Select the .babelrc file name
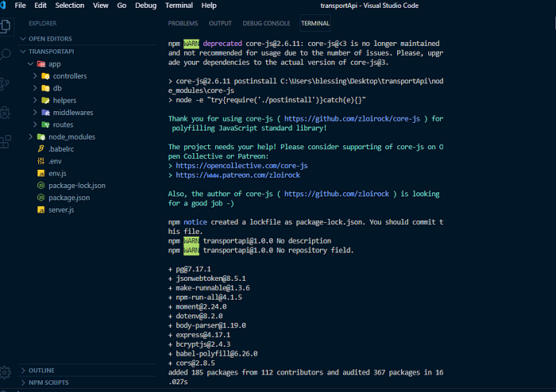 pos(61,149)
